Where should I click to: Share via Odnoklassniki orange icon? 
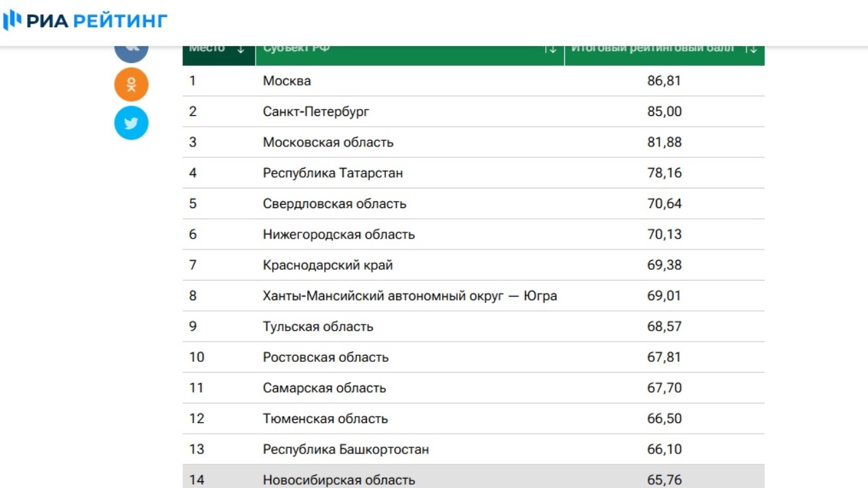pos(131,85)
